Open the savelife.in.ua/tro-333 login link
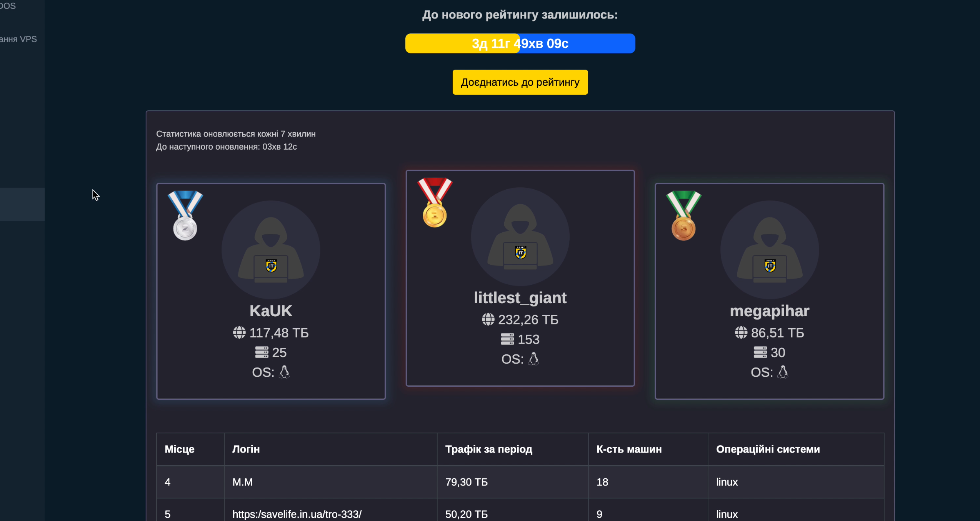The width and height of the screenshot is (980, 521). (297, 514)
